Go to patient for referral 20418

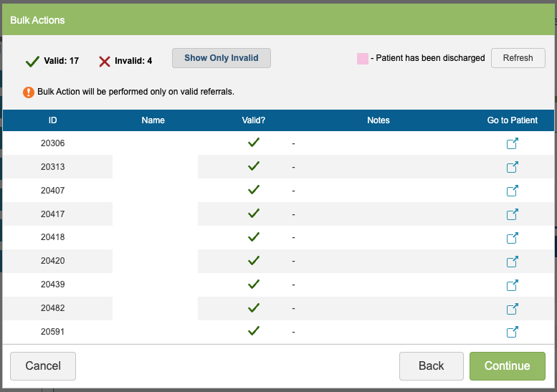pyautogui.click(x=512, y=238)
